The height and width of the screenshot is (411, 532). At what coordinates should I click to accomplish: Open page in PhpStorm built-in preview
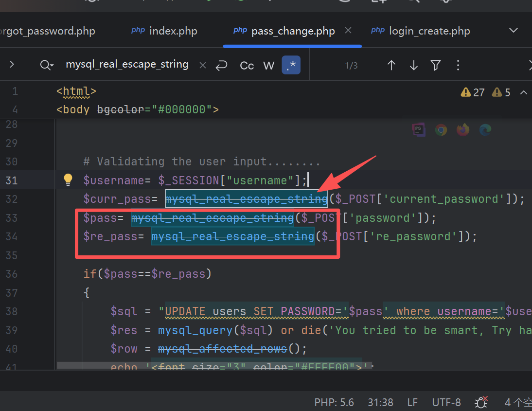419,130
